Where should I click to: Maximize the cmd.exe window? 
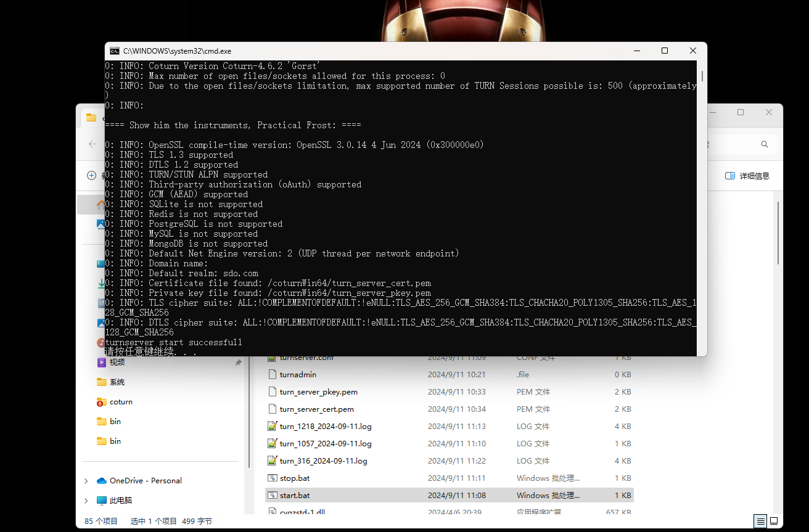(x=665, y=51)
